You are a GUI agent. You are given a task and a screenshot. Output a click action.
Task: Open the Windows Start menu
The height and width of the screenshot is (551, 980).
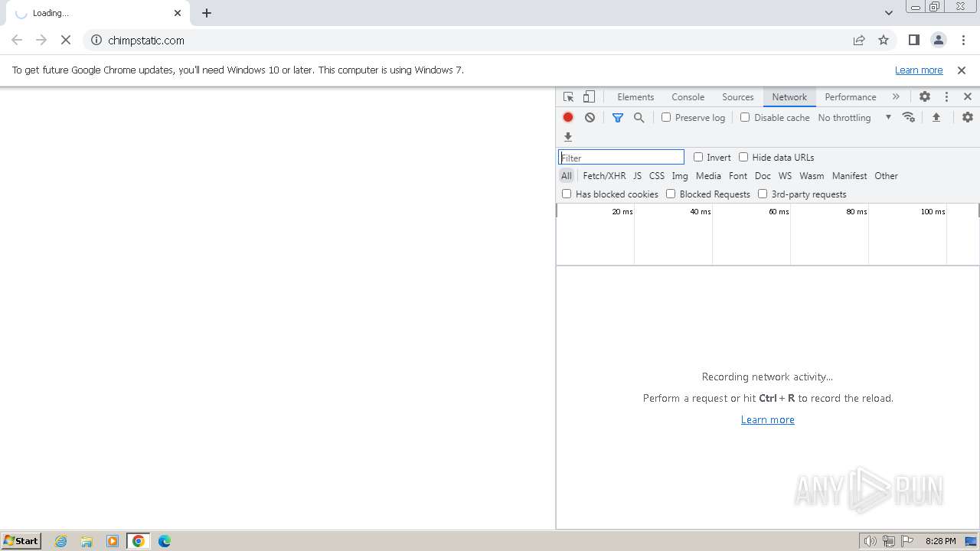pos(21,541)
